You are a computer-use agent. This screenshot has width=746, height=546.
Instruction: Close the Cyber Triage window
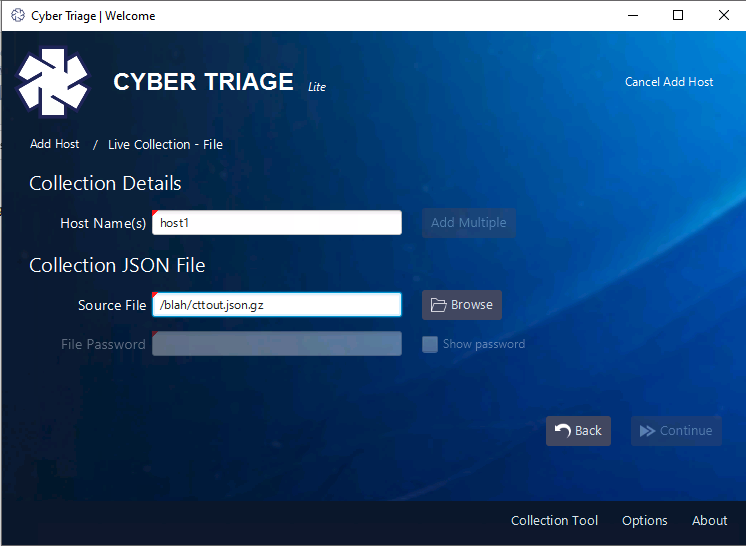[x=724, y=15]
